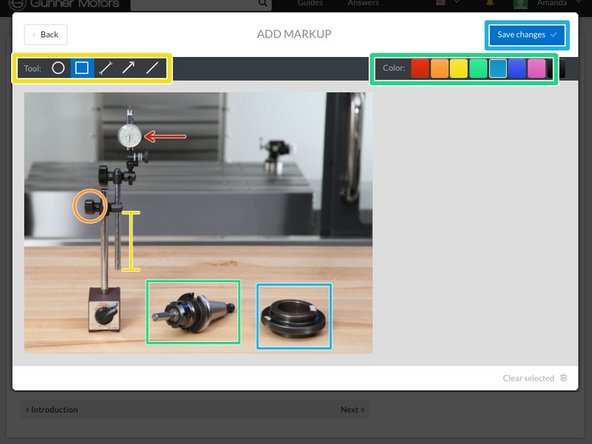Click the Save changes button
Image resolution: width=592 pixels, height=444 pixels.
(x=527, y=35)
